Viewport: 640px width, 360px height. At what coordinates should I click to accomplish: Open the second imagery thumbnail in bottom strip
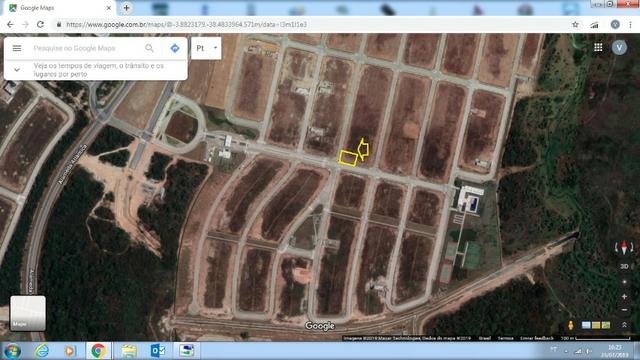pyautogui.click(x=596, y=325)
